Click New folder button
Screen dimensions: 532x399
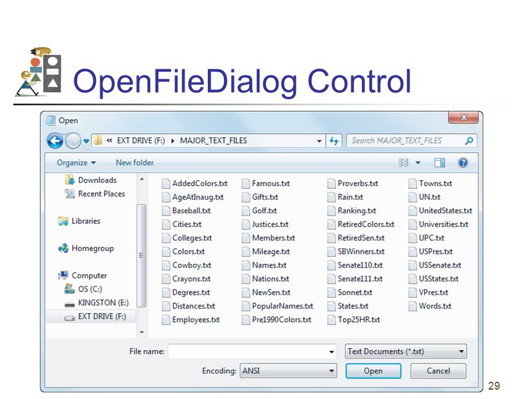point(135,163)
